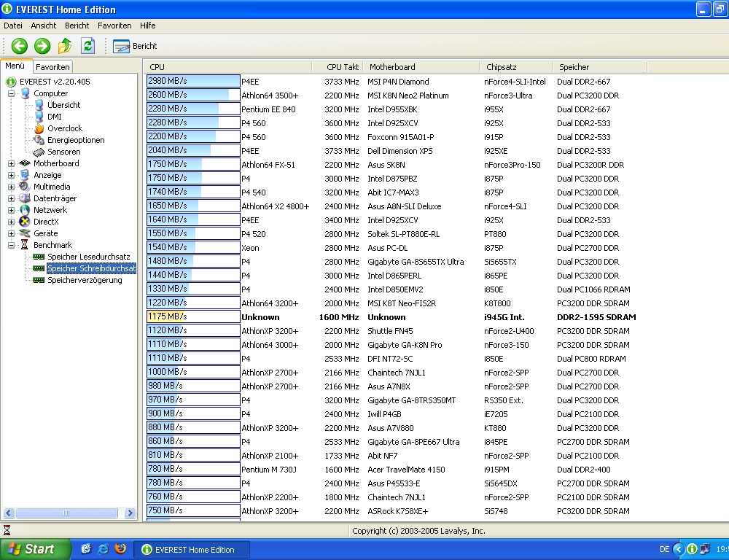729x560 pixels.
Task: Collapse the Computer tree node
Action: (x=11, y=93)
